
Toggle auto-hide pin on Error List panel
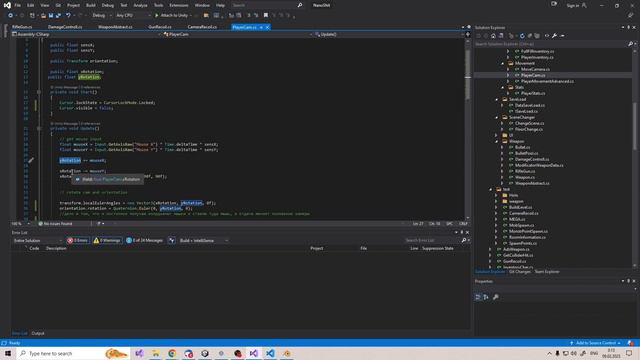coord(462,233)
